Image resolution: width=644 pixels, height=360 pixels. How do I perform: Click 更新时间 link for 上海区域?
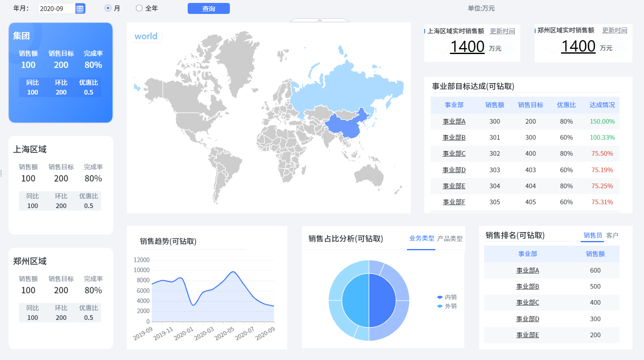(x=502, y=31)
